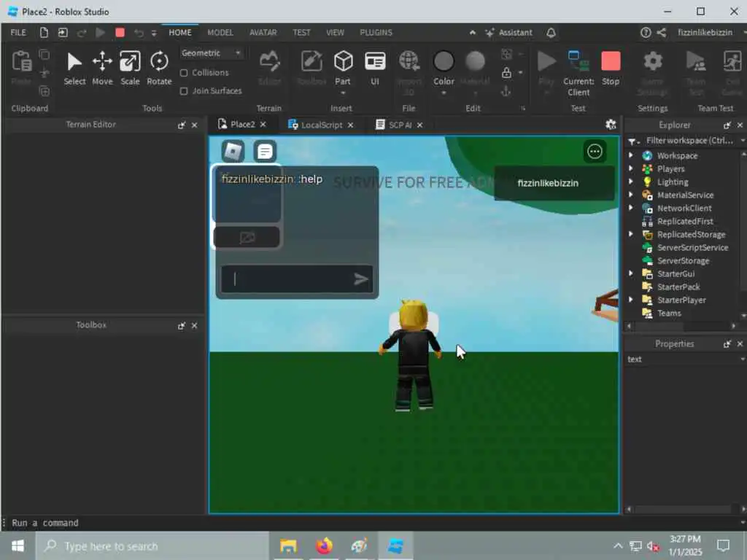This screenshot has height=560, width=747.
Task: Pick the Rotate tool
Action: pyautogui.click(x=159, y=69)
